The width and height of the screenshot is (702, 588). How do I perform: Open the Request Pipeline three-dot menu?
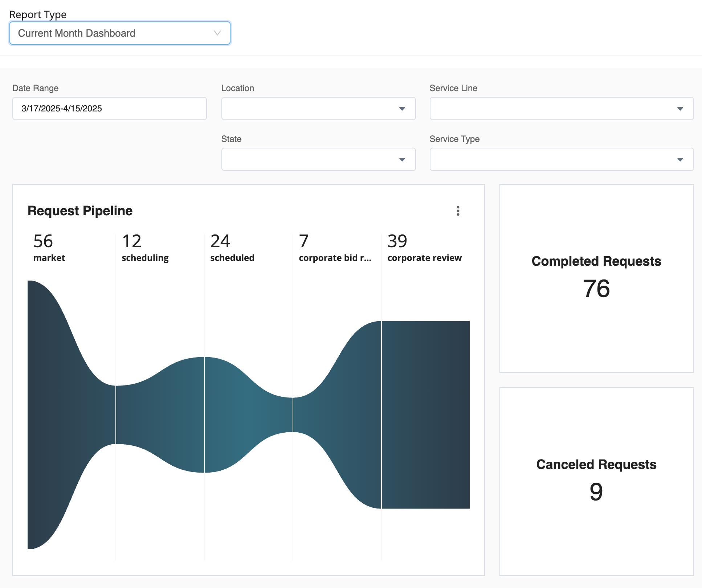coord(458,211)
